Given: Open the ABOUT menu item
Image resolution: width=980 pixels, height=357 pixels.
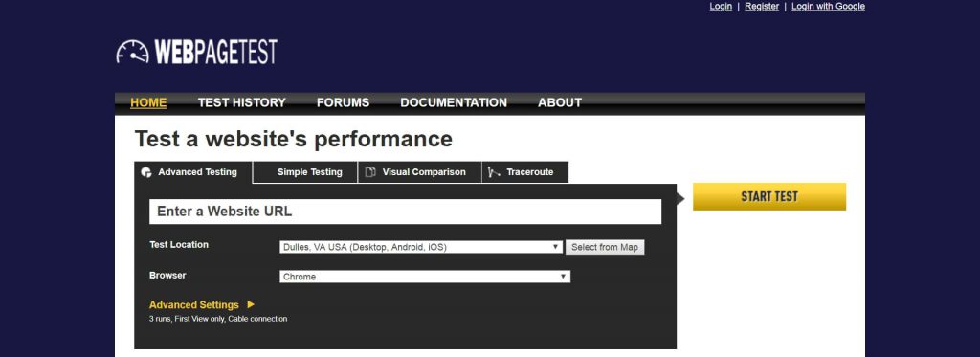Looking at the screenshot, I should point(560,102).
